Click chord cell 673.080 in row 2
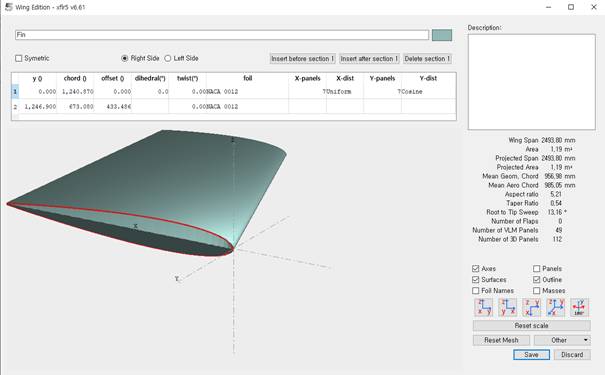Image resolution: width=605 pixels, height=375 pixels. coord(75,106)
